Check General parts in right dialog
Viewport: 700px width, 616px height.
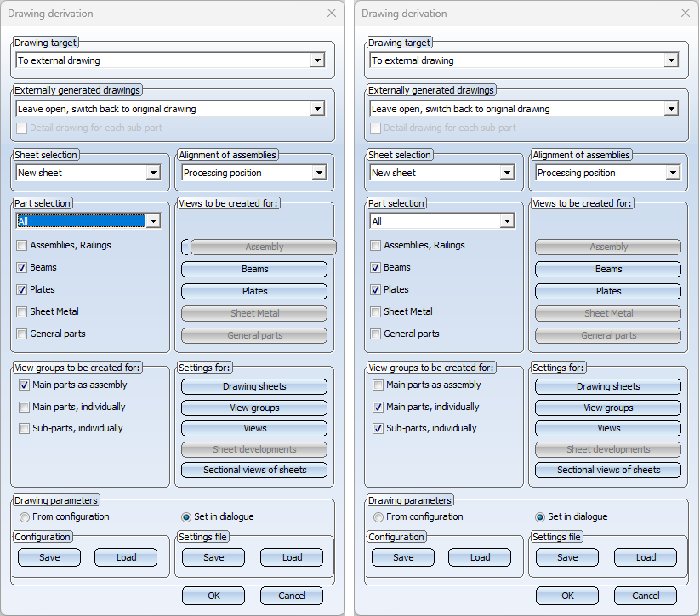[375, 334]
